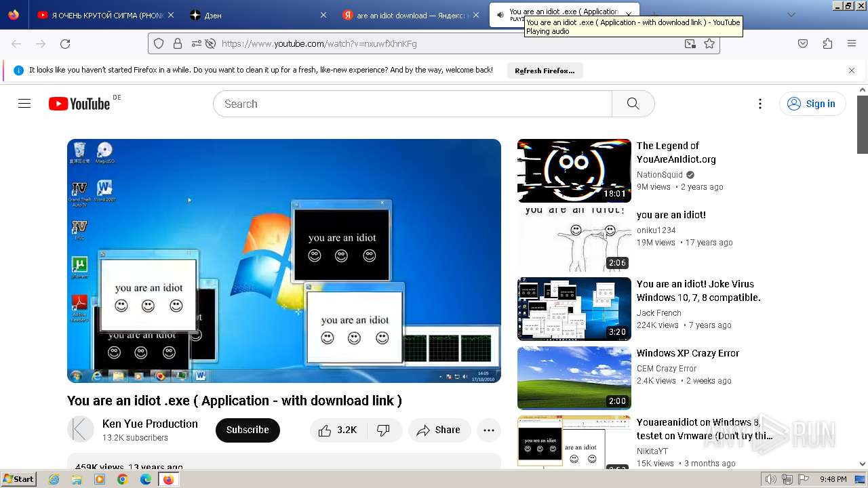The height and width of the screenshot is (488, 868).
Task: Open picture-in-picture from address bar
Action: (x=690, y=43)
